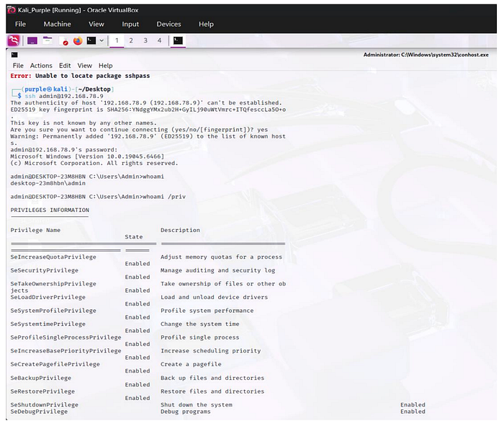The image size is (504, 426).
Task: Click the 'desktop-23m8hbn\admin' output line
Action: click(x=48, y=183)
